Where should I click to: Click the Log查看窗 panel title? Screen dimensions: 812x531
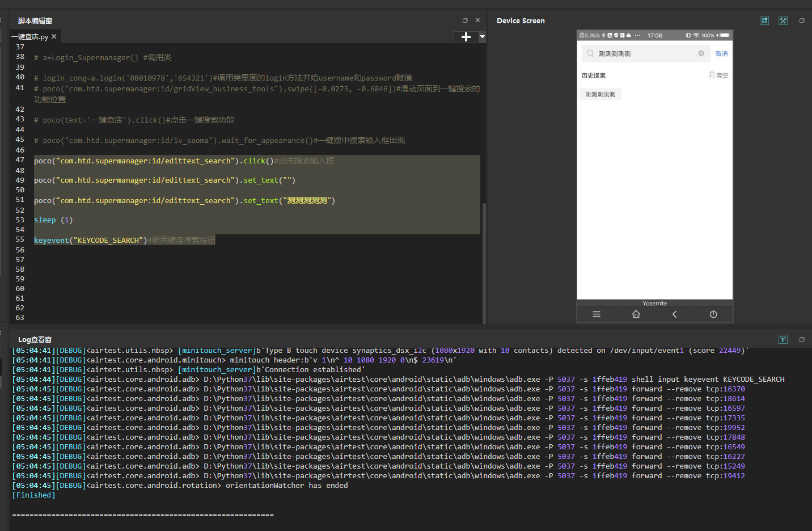(x=35, y=340)
